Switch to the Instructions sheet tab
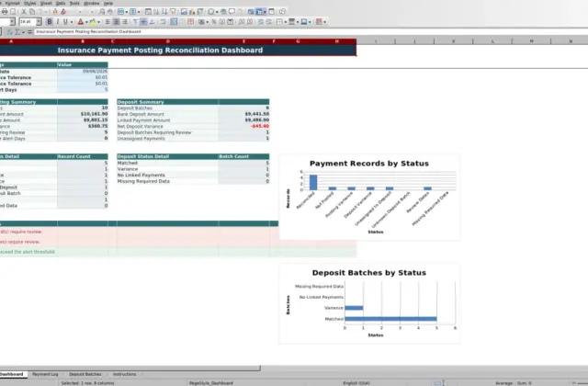 (x=125, y=374)
